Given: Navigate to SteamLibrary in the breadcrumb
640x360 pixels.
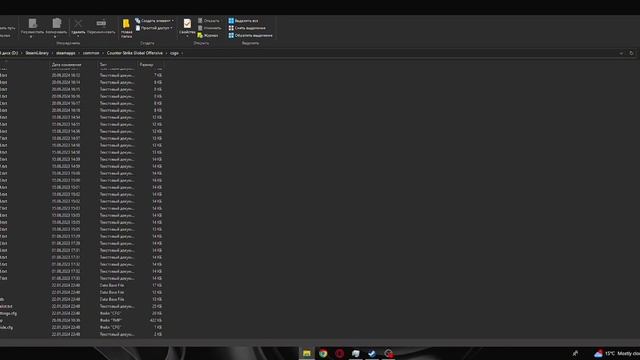Looking at the screenshot, I should pyautogui.click(x=37, y=53).
